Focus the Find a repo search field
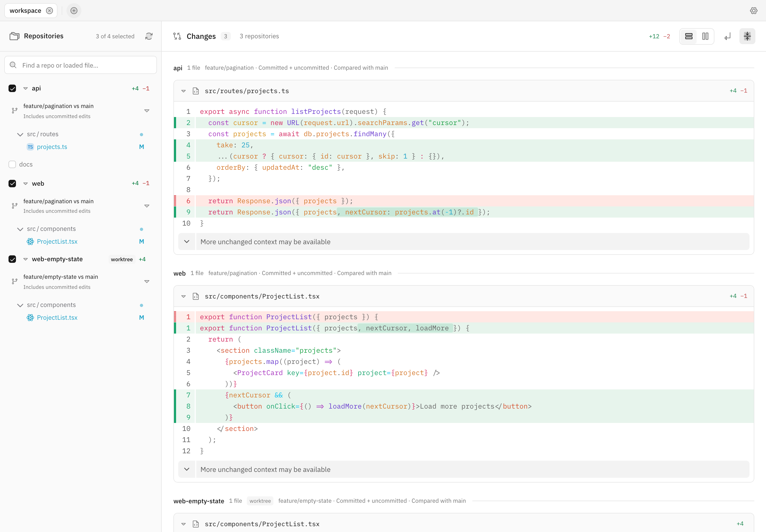The width and height of the screenshot is (766, 532). (80, 65)
